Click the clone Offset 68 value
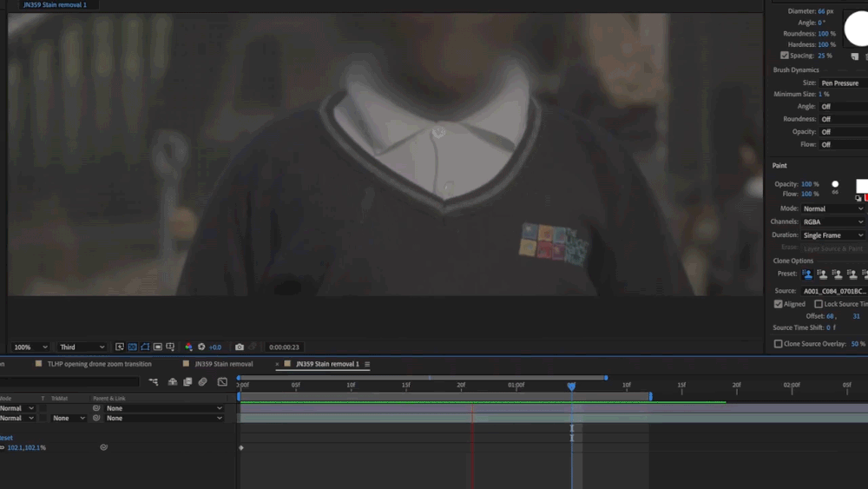This screenshot has height=489, width=868. [x=830, y=316]
